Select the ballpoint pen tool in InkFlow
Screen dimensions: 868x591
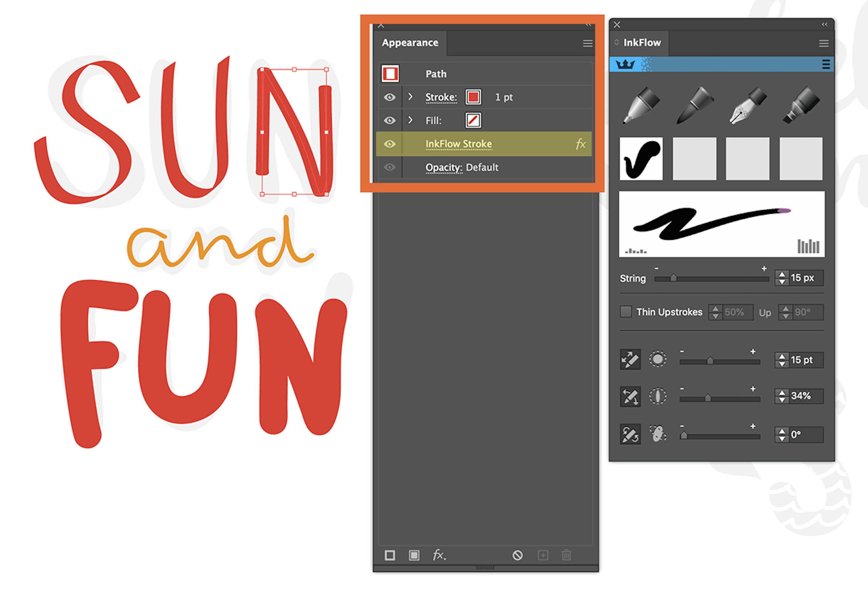(642, 106)
